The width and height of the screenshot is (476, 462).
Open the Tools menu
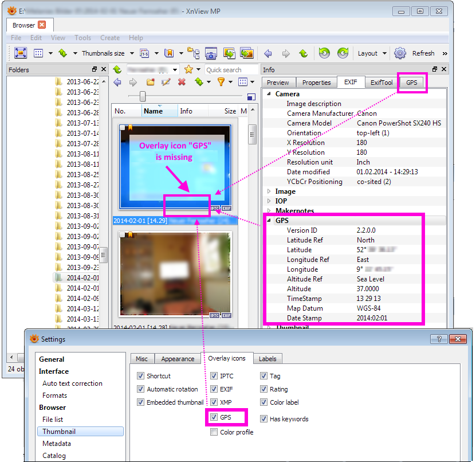click(x=82, y=38)
